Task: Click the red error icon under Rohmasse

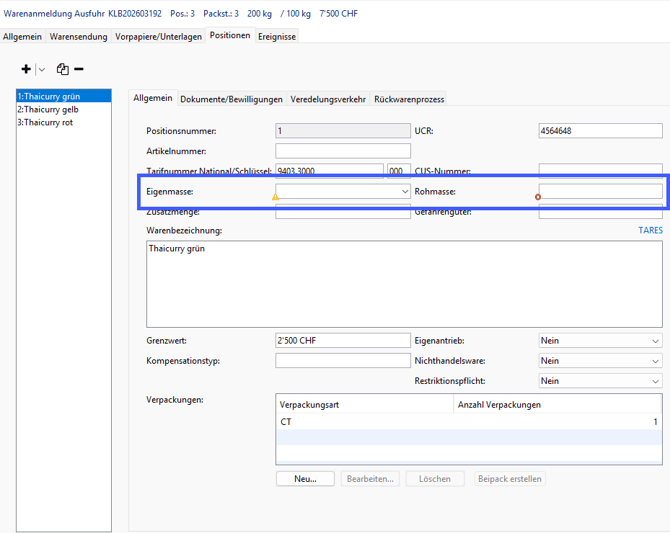Action: [538, 197]
